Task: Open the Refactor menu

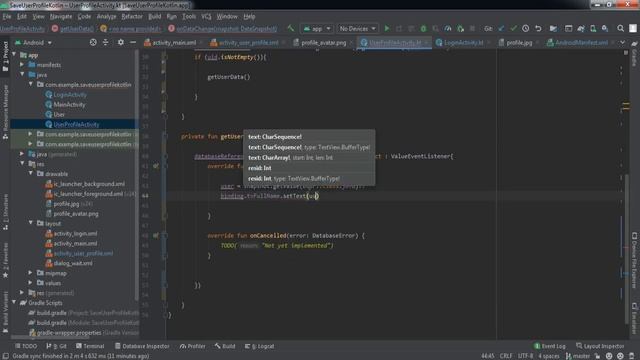Action: 132,17
